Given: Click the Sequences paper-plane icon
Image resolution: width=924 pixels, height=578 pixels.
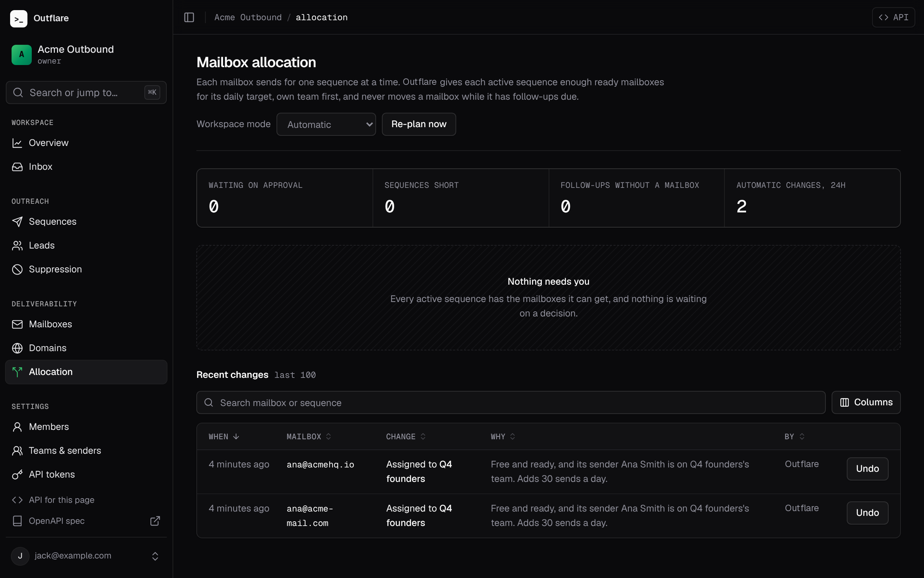Looking at the screenshot, I should [x=17, y=222].
